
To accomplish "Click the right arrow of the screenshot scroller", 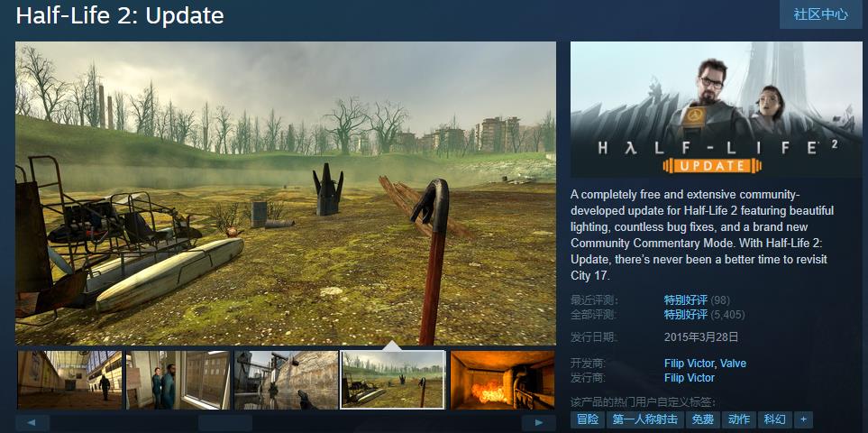I will coord(539,423).
